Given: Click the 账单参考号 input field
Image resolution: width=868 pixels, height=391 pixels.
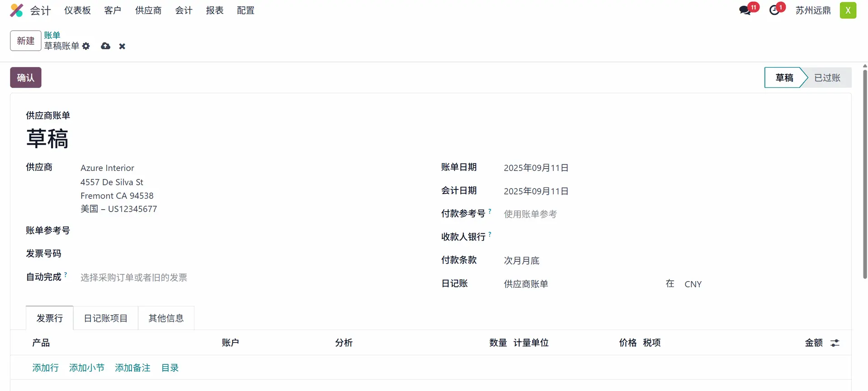Looking at the screenshot, I should 226,231.
